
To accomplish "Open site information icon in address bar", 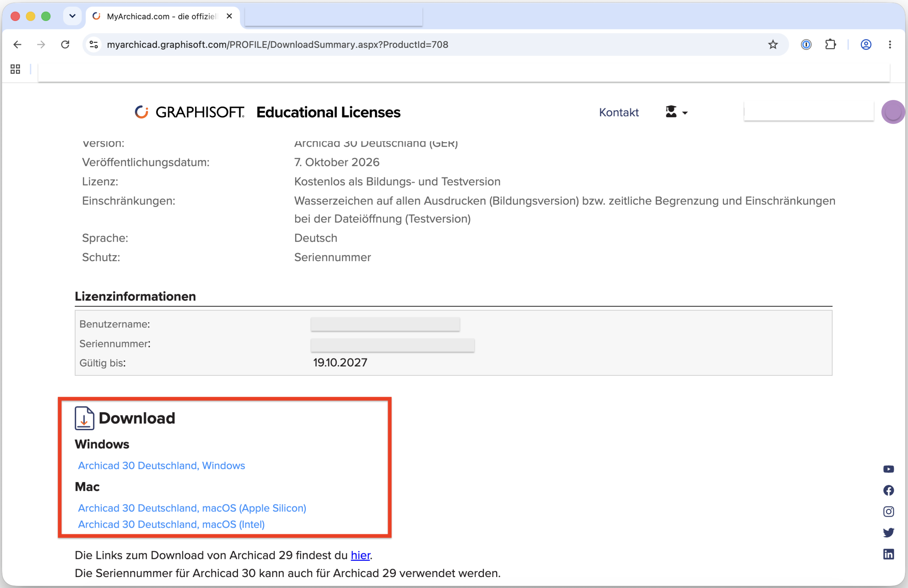I will pyautogui.click(x=94, y=45).
